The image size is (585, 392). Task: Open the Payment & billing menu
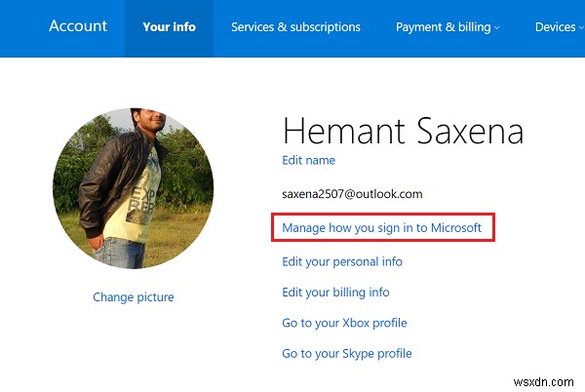tap(443, 27)
